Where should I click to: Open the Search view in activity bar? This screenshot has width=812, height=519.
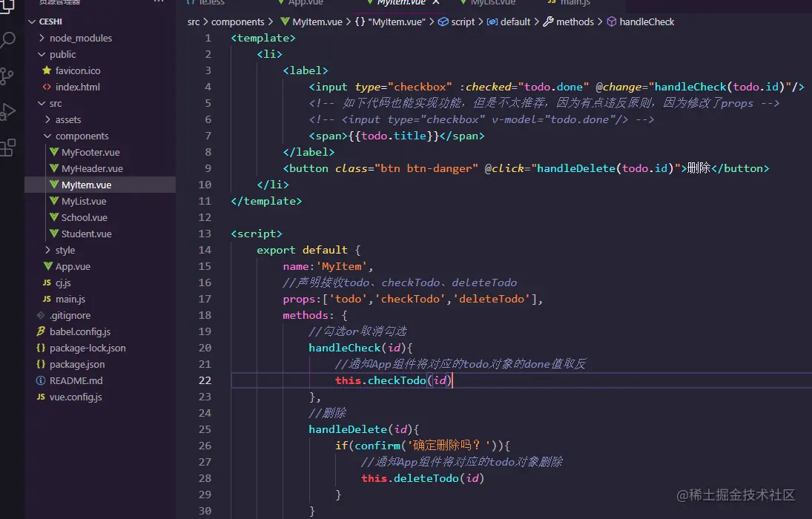click(x=7, y=40)
